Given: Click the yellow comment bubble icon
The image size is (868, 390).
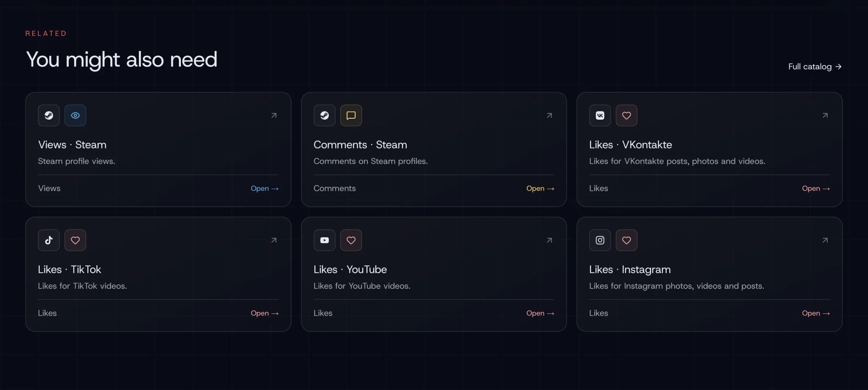Looking at the screenshot, I should pos(351,116).
